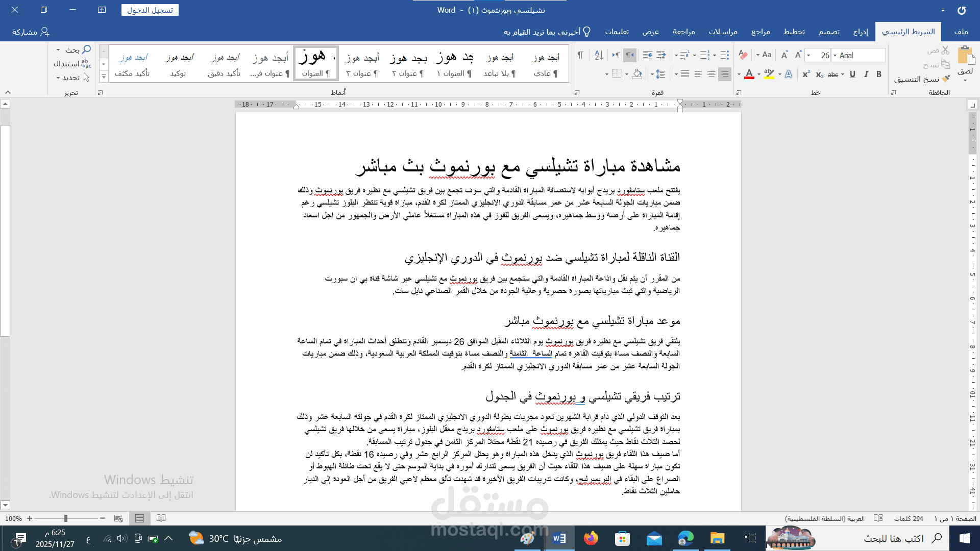
Task: Open Firefox from the taskbar
Action: pyautogui.click(x=591, y=538)
